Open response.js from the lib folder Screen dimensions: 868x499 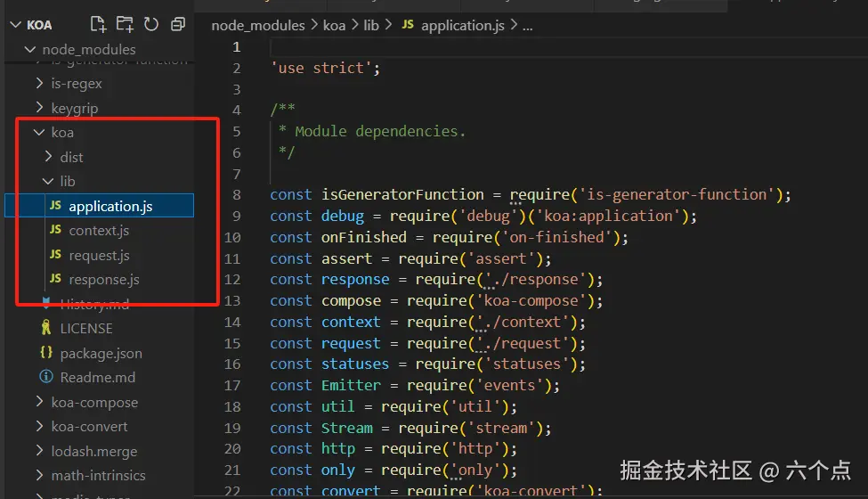coord(104,280)
